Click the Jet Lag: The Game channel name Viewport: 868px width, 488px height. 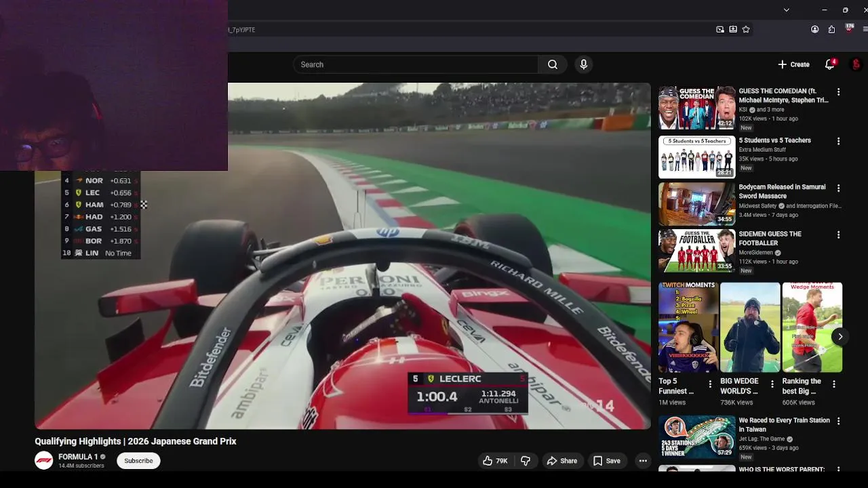(762, 439)
